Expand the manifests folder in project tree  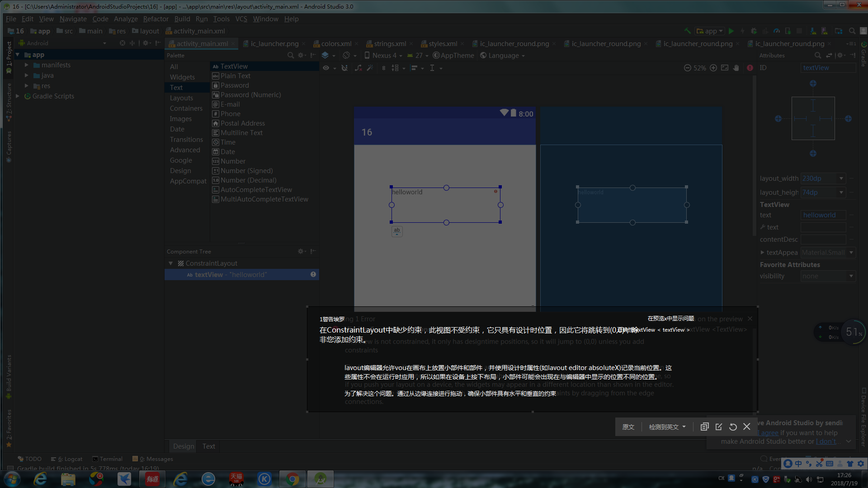[x=27, y=65]
